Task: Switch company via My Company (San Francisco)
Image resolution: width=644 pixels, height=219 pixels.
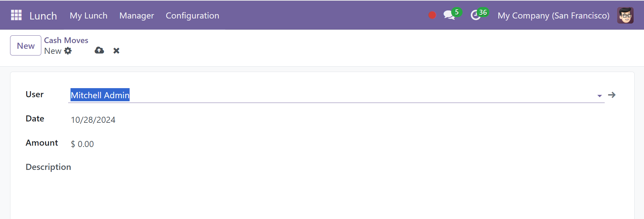Action: (553, 15)
